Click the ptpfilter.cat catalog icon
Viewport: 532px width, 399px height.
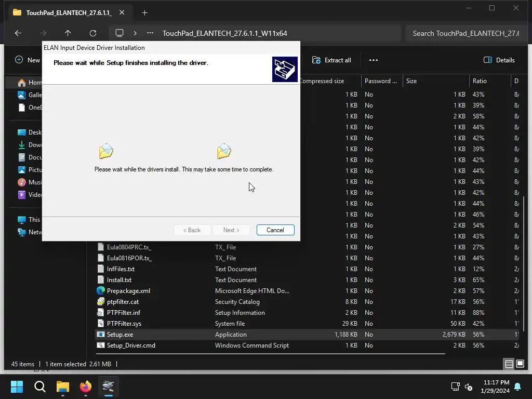click(x=100, y=302)
